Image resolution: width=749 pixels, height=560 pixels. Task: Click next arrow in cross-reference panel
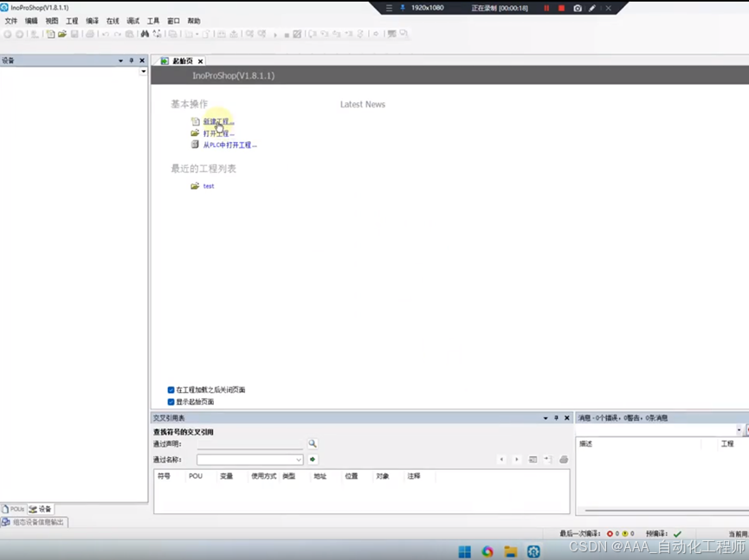point(517,460)
